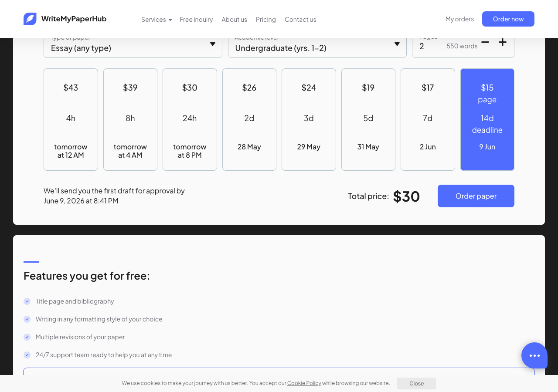The image size is (558, 392).
Task: Click checkmark icon beside Writing in any formatting style
Action: tap(27, 319)
